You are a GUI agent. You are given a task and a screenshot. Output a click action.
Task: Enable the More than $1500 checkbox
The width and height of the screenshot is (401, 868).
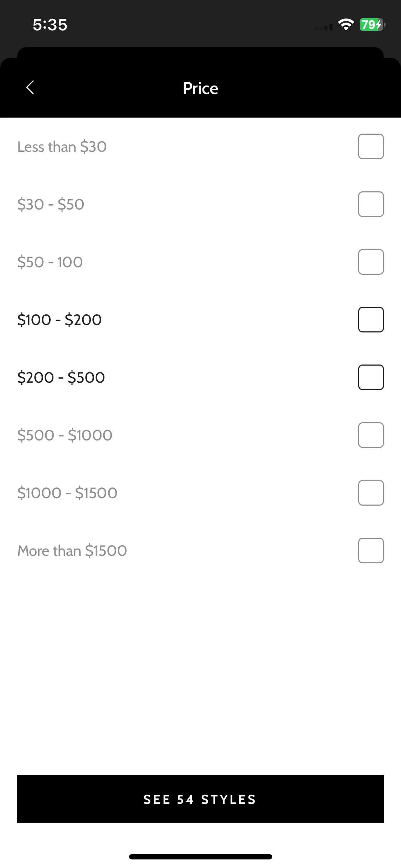(371, 551)
